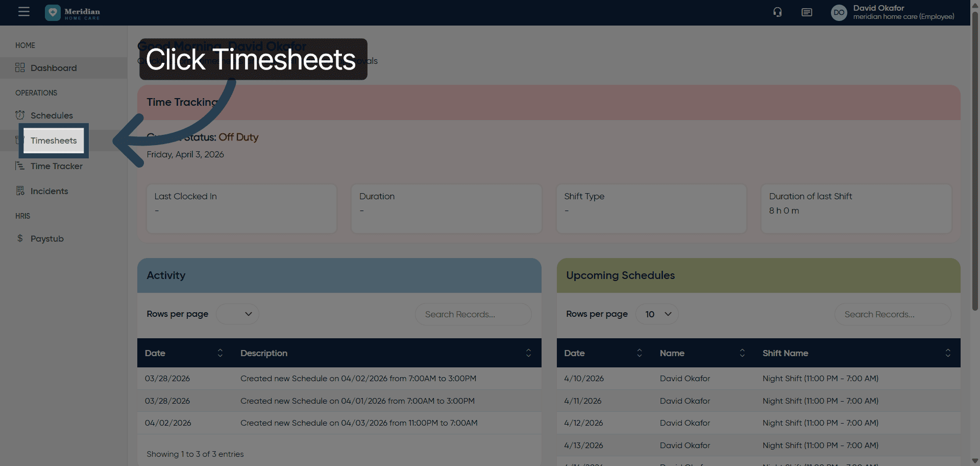Go to Dashboard in sidebar
This screenshot has height=466, width=980.
tap(54, 68)
